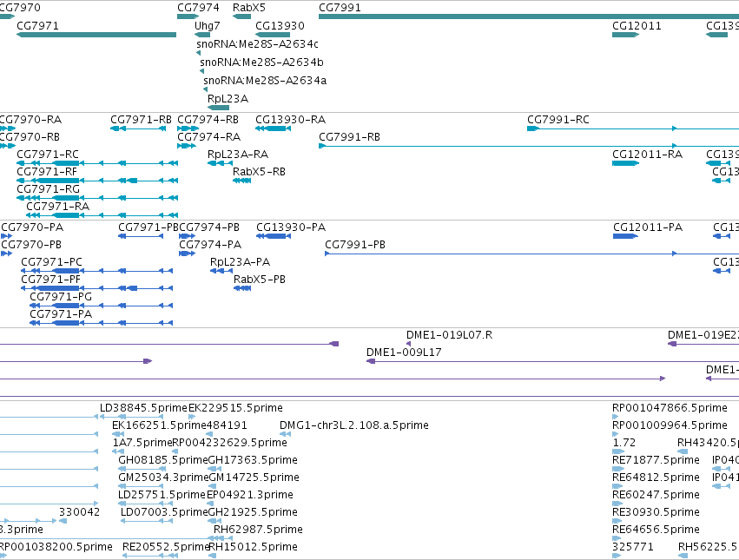Click the CG7971-RA transcript label

[x=57, y=207]
